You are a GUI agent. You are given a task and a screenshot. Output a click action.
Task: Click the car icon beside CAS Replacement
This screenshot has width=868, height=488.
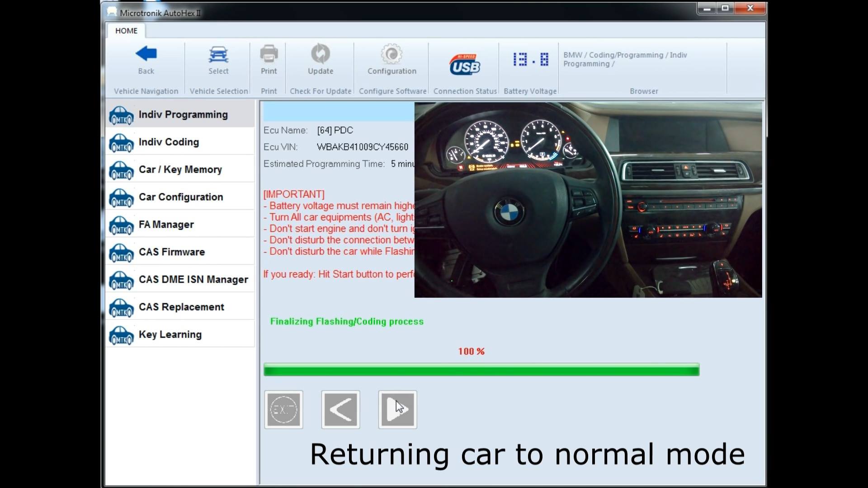(x=121, y=308)
